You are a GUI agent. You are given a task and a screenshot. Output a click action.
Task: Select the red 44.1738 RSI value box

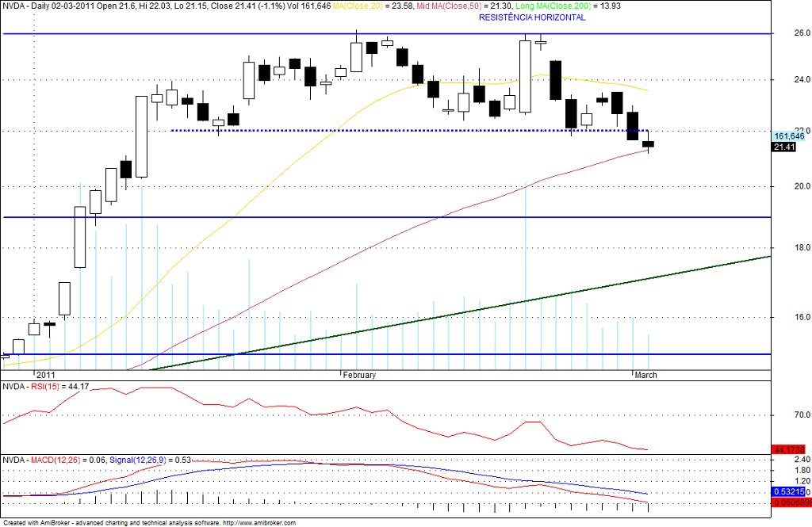coord(789,449)
